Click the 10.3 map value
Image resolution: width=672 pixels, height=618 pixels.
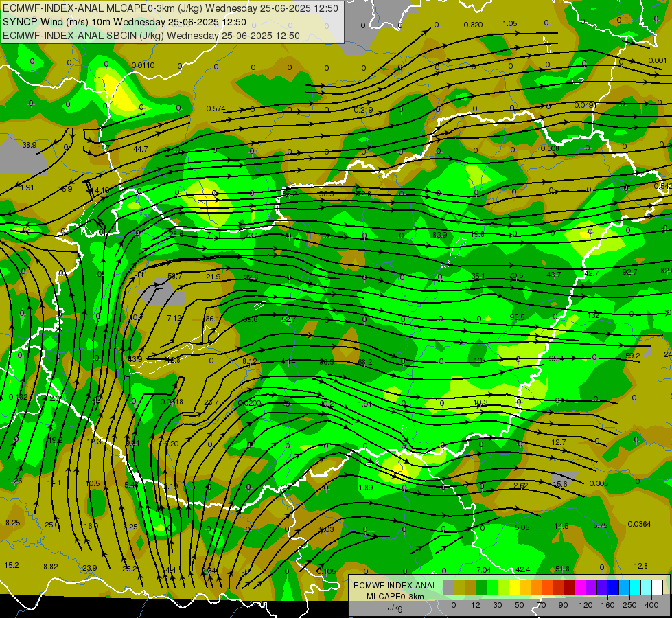(x=480, y=402)
